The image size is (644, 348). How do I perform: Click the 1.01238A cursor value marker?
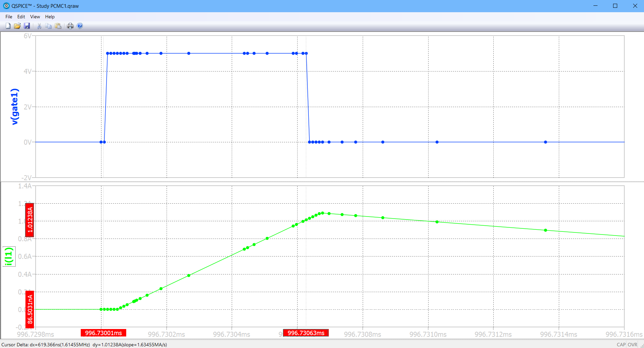30,220
